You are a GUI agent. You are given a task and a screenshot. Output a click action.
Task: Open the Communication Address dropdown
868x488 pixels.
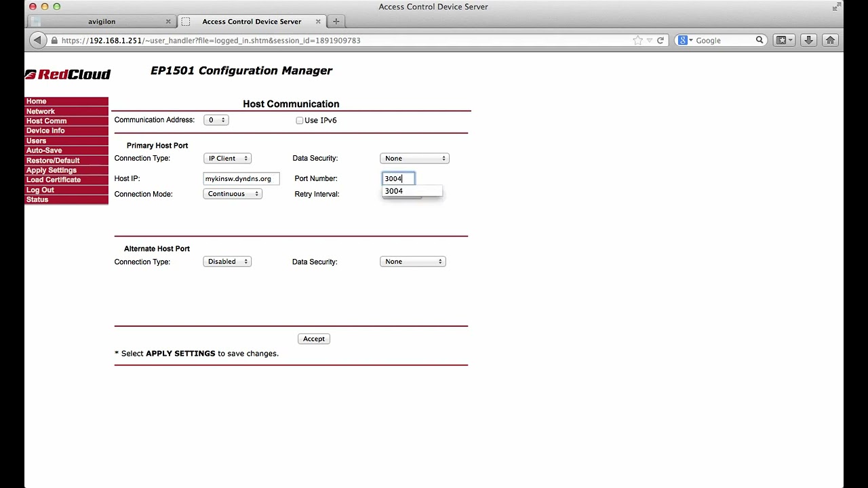click(216, 120)
